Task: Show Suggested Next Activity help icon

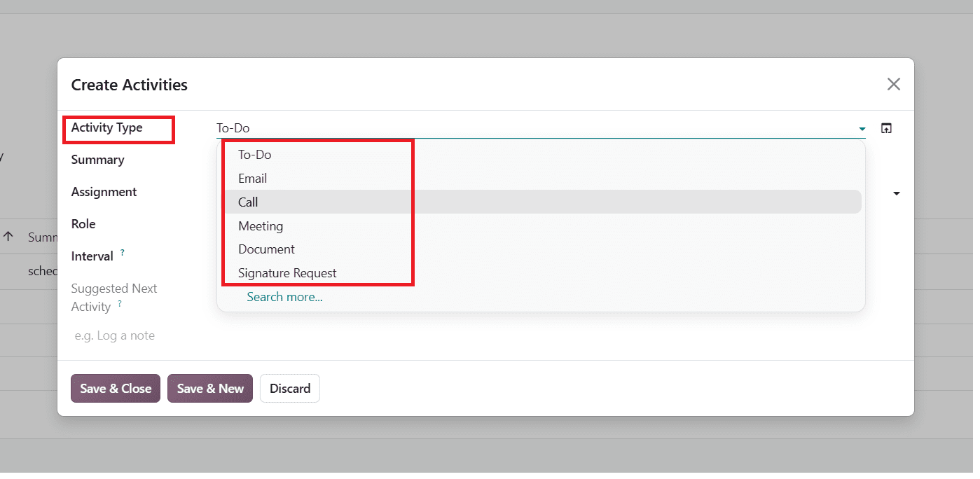Action: [120, 305]
